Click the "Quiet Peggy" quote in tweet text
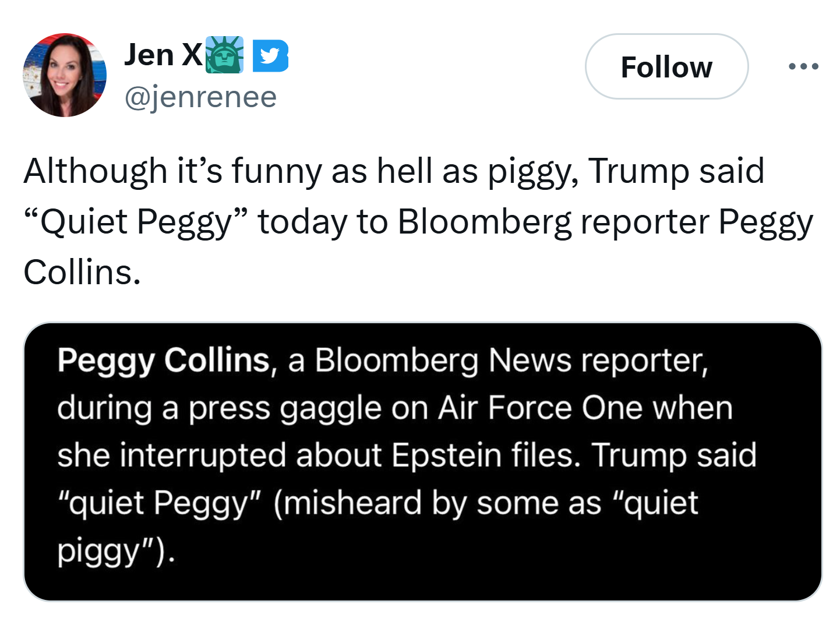840x636 pixels. point(136,222)
